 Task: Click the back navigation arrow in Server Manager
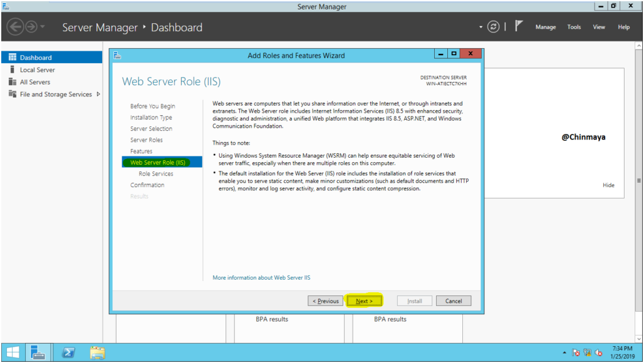(x=15, y=27)
